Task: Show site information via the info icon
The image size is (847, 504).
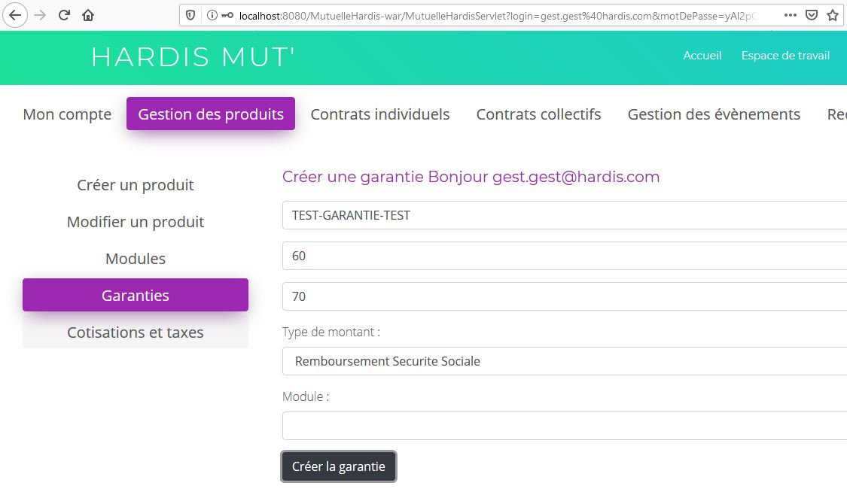Action: pyautogui.click(x=212, y=15)
